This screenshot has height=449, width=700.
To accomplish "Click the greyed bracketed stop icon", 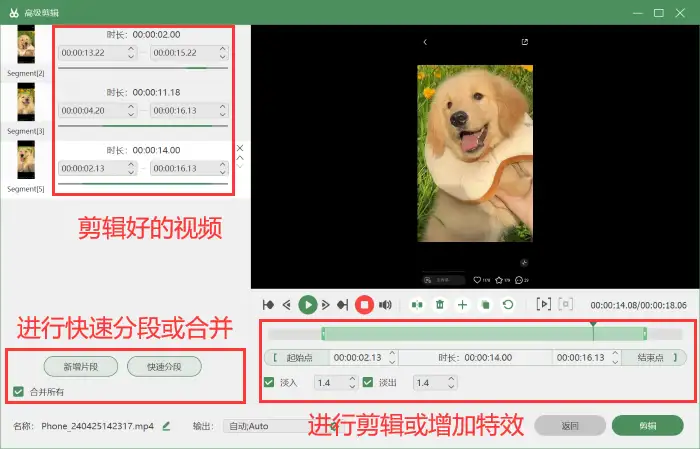I will [566, 304].
